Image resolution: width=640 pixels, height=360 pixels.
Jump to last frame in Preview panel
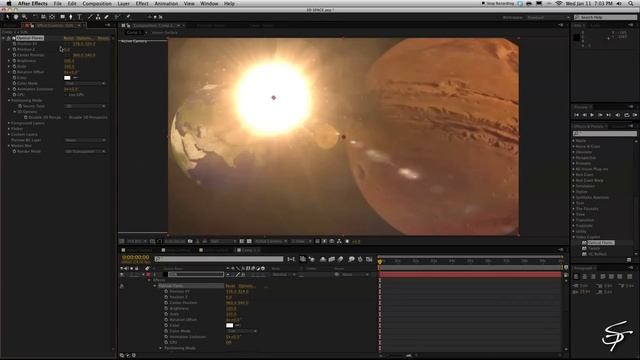click(x=608, y=115)
